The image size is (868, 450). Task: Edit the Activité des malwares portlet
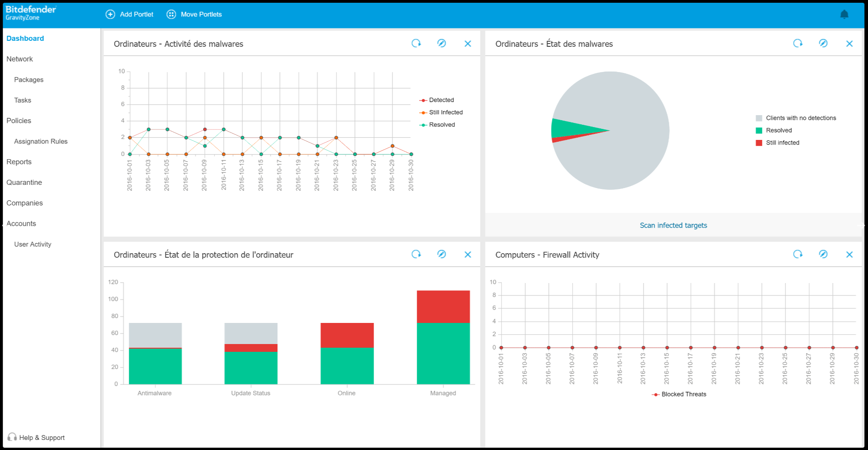[x=442, y=43]
